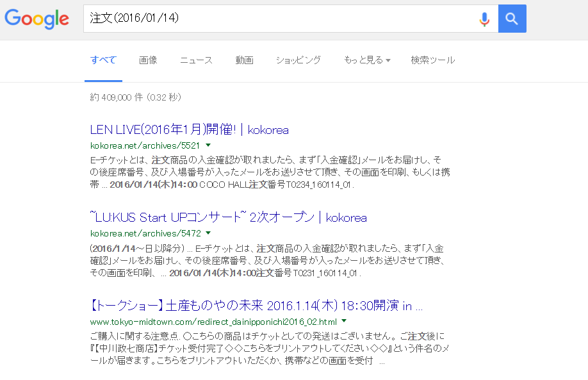The height and width of the screenshot is (380, 588).
Task: Click snippet starting ご購入に関する注意点
Action: [x=269, y=349]
